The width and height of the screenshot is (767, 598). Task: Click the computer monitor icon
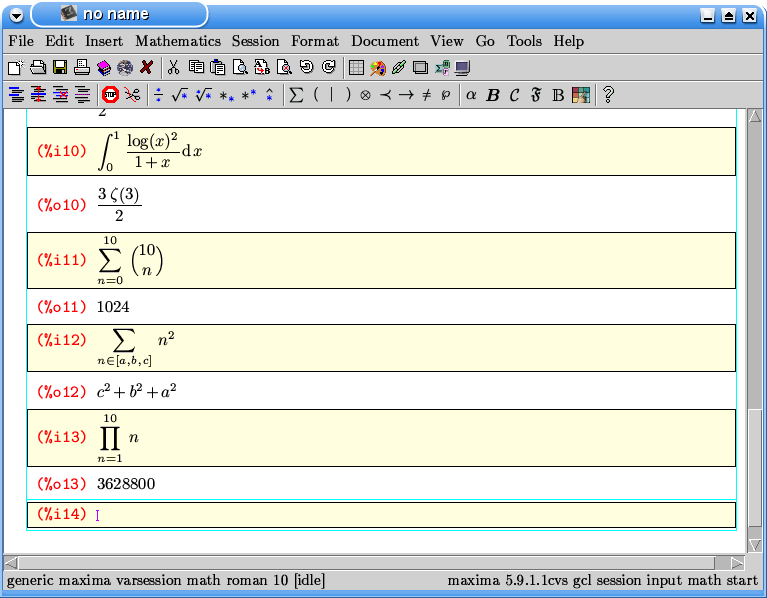462,67
